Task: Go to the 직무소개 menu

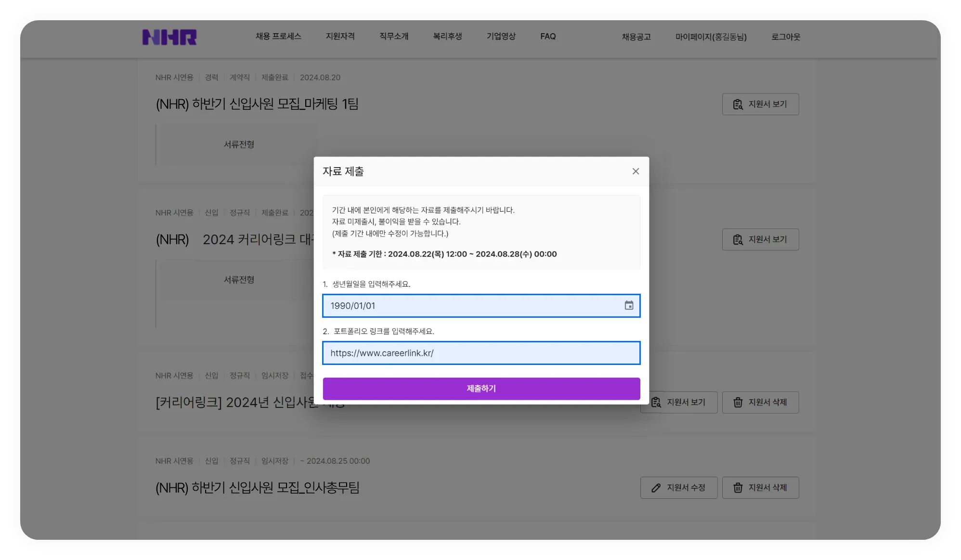Action: [x=394, y=37]
